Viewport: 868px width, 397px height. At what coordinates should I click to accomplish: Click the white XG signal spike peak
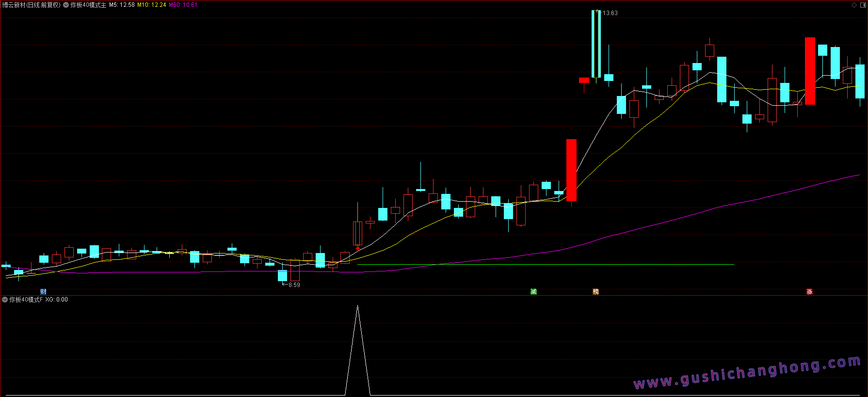click(357, 306)
